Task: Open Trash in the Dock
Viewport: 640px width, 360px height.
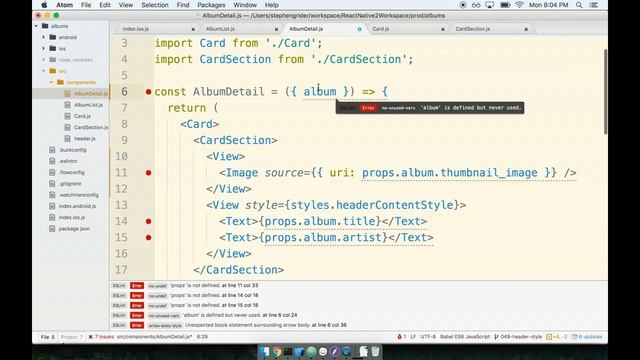Action: point(375,351)
